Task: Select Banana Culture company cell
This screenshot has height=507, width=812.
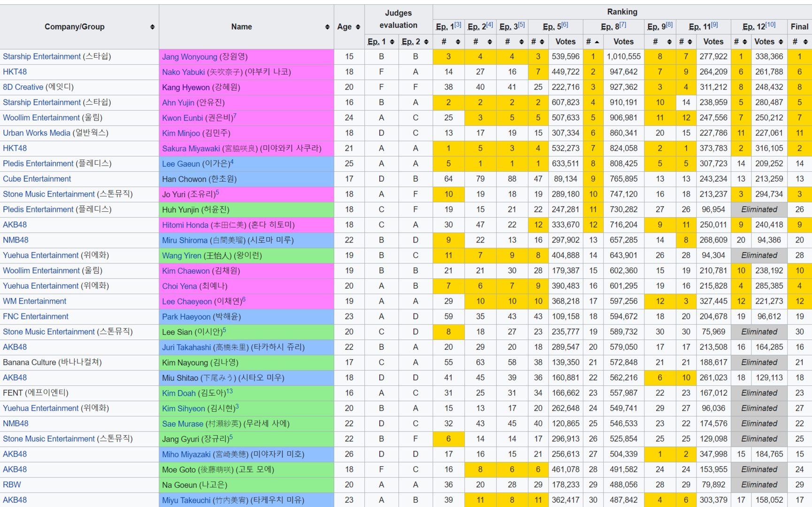Action: [x=79, y=362]
